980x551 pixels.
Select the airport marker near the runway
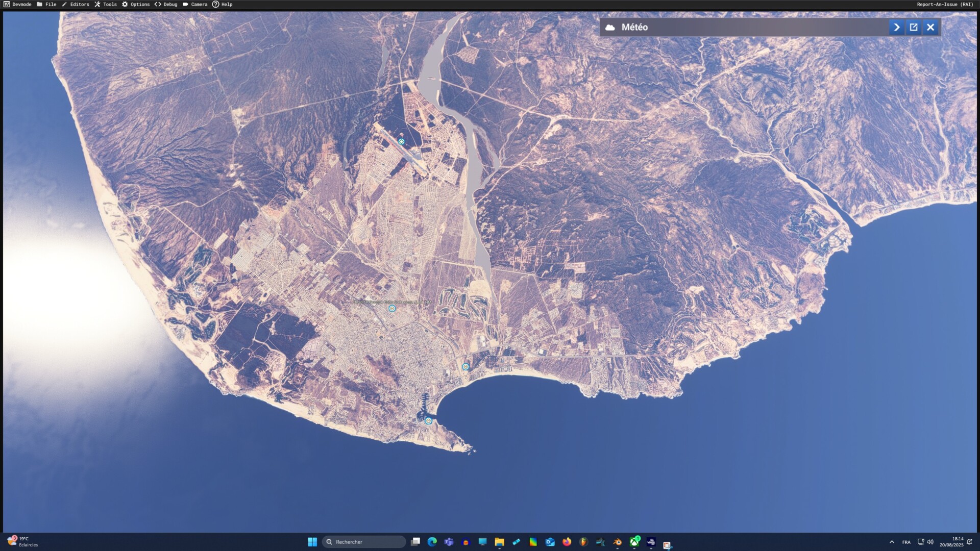401,142
